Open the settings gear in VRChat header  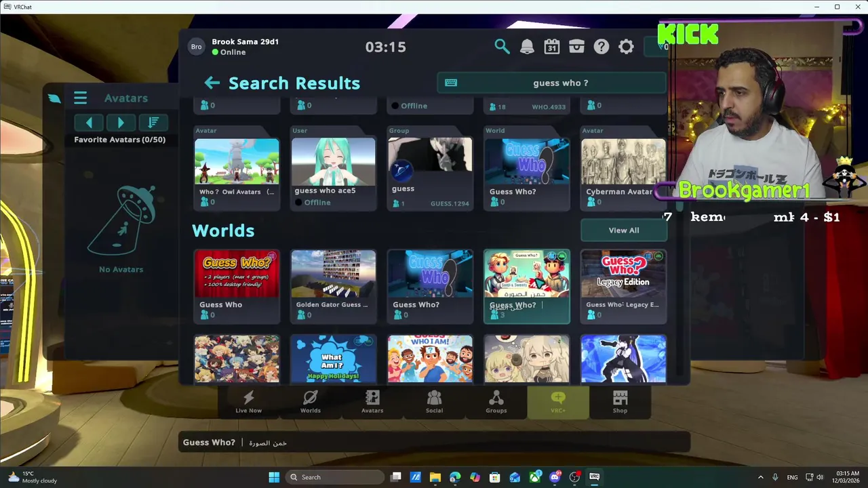click(626, 47)
